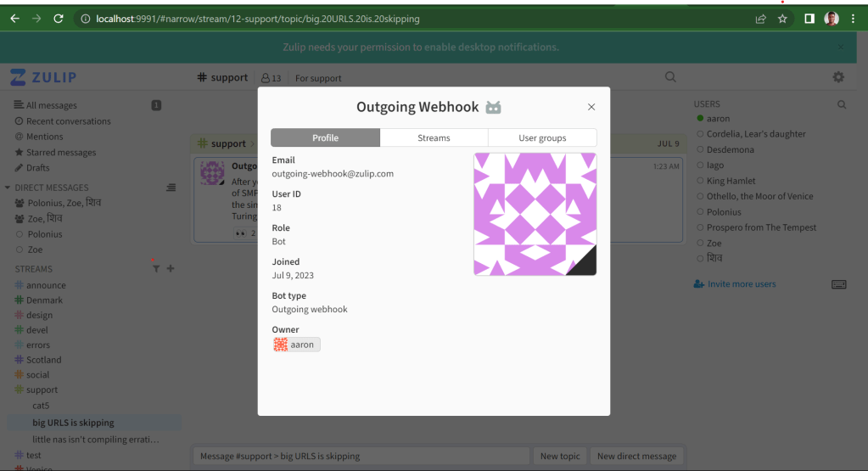
Task: Click the search users magnifier icon
Action: tap(842, 104)
